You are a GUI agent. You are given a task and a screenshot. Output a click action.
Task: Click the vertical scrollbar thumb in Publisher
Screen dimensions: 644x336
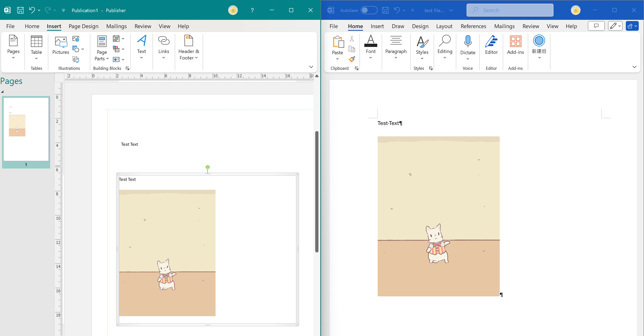point(317,191)
